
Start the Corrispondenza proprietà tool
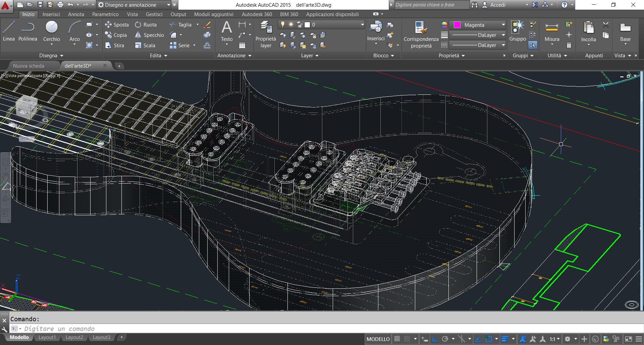[x=421, y=34]
